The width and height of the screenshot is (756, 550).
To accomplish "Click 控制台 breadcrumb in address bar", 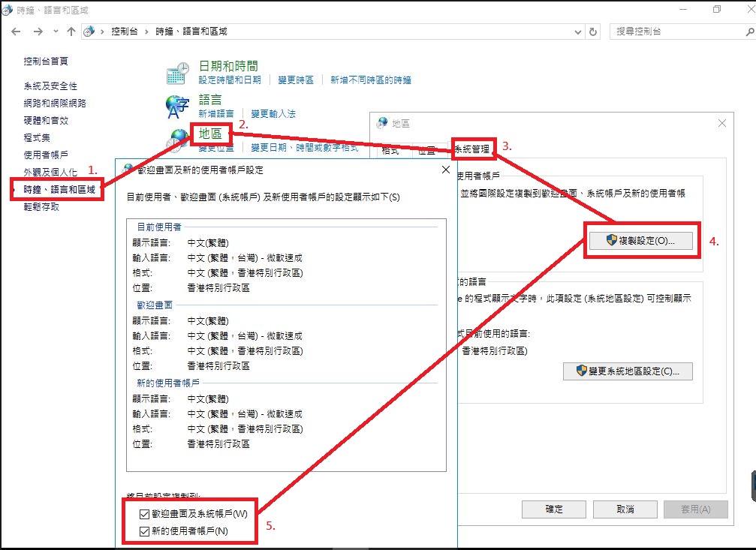I will pos(125,32).
